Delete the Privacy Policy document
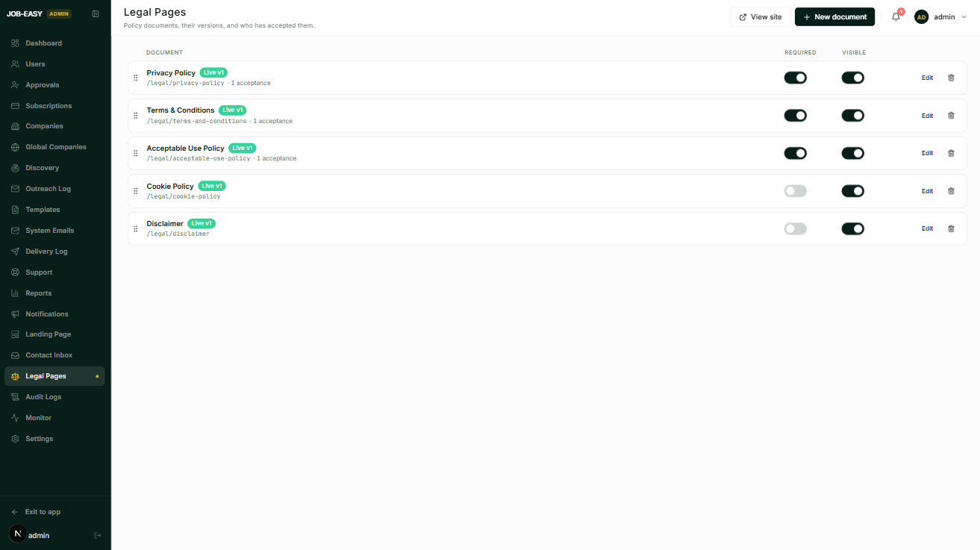This screenshot has width=980, height=550. click(x=951, y=78)
